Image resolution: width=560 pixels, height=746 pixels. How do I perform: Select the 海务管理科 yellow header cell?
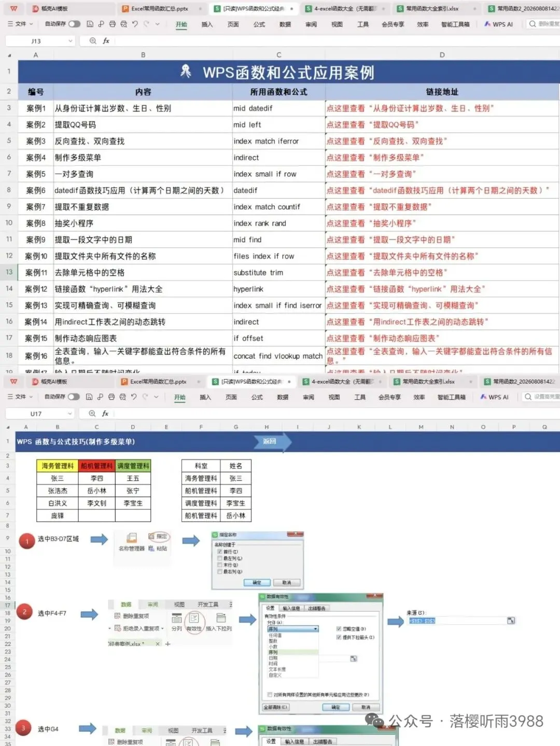58,466
